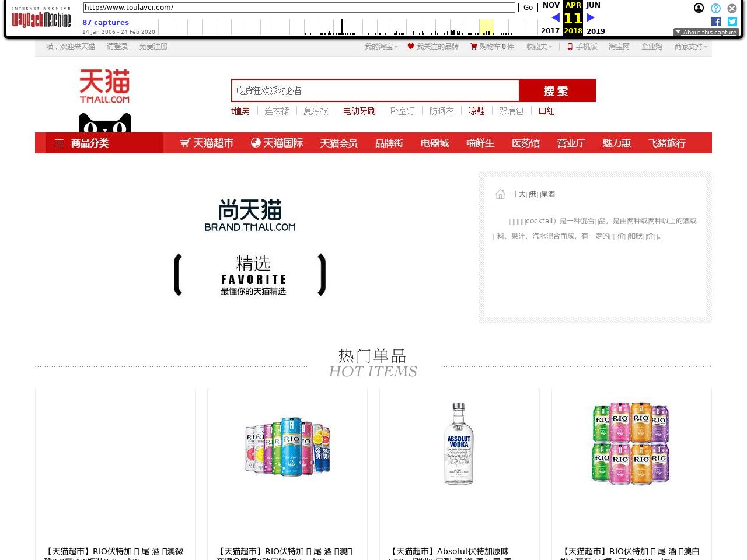Share capture on Twitter icon
Viewport: 747px width, 560px height.
pos(732,22)
